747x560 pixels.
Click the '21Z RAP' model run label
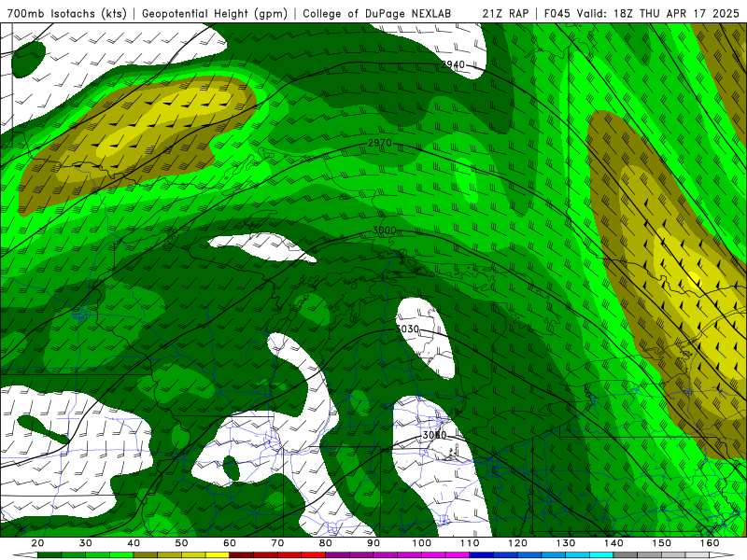pos(505,13)
